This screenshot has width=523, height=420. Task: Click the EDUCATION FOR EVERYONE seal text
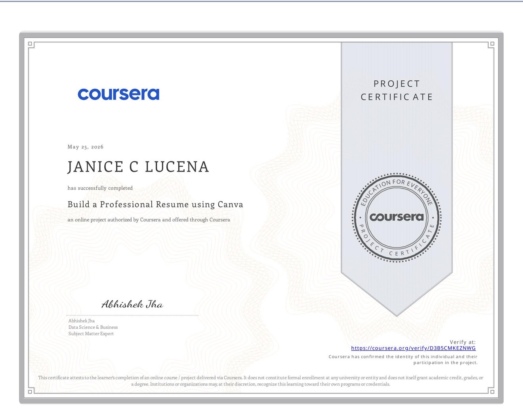[x=396, y=189]
